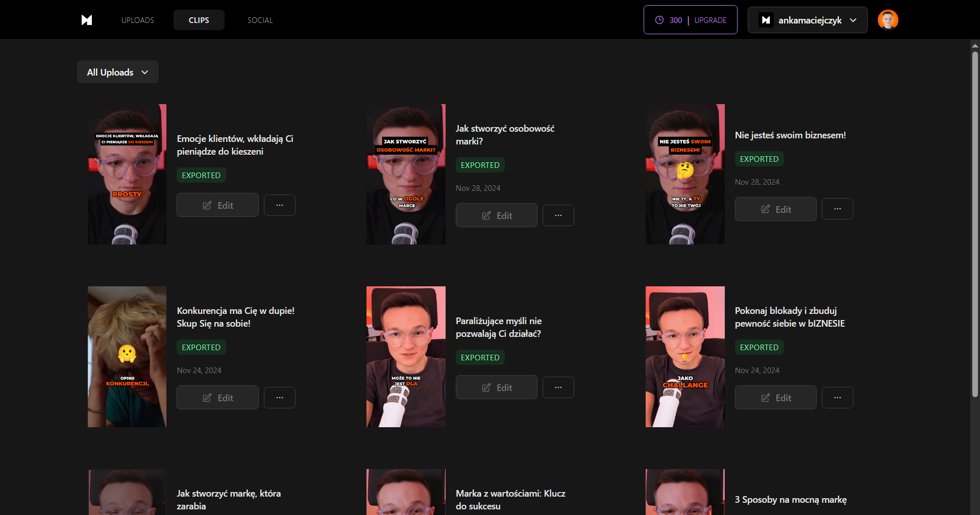Open more options for 'Nie jesteś swoim biznesem!'
Viewport: 980px width, 515px height.
pos(837,209)
